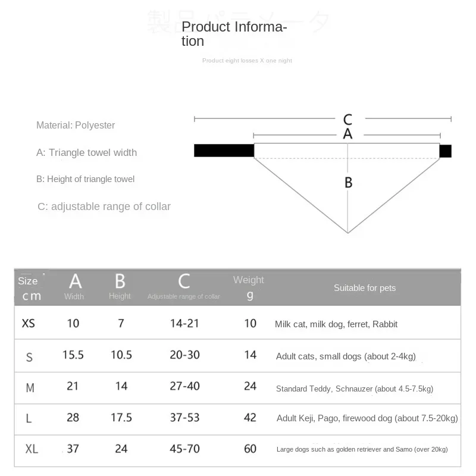The height and width of the screenshot is (476, 476).
Task: Select the B: Height of triangle towel label
Action: [x=85, y=179]
